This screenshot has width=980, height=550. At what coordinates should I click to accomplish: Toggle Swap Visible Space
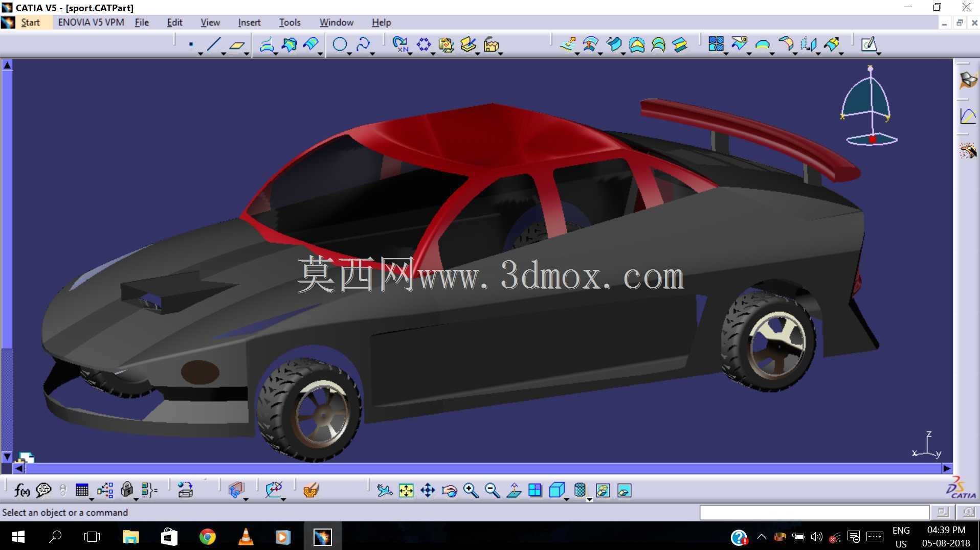tap(624, 491)
